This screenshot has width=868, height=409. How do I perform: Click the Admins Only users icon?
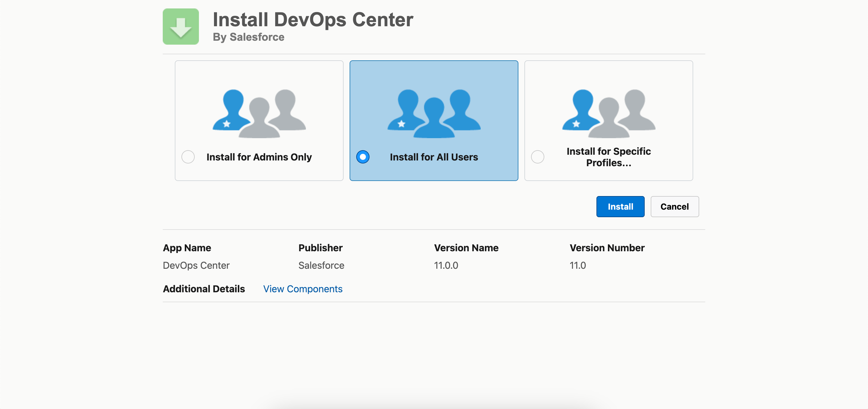[x=259, y=114]
